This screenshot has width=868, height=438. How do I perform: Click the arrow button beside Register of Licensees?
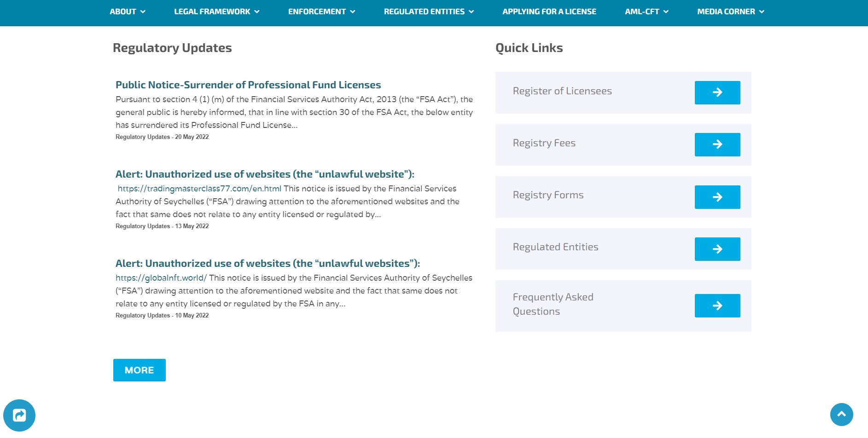717,92
